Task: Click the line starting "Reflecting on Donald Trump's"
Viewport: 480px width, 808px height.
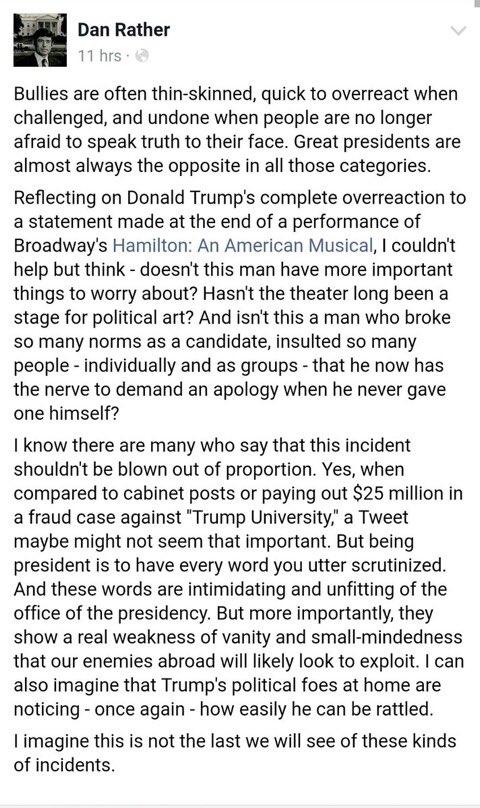Action: tap(240, 198)
